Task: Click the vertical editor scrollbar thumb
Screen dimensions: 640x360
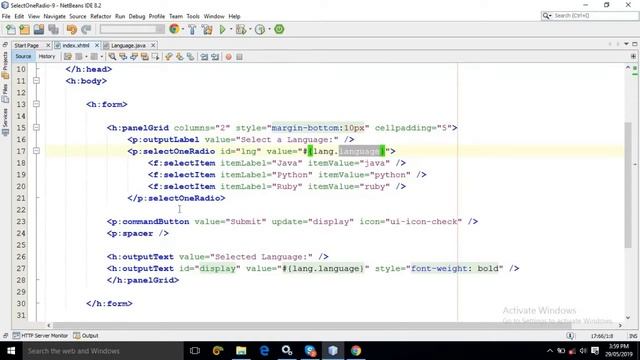Action: coord(628,184)
